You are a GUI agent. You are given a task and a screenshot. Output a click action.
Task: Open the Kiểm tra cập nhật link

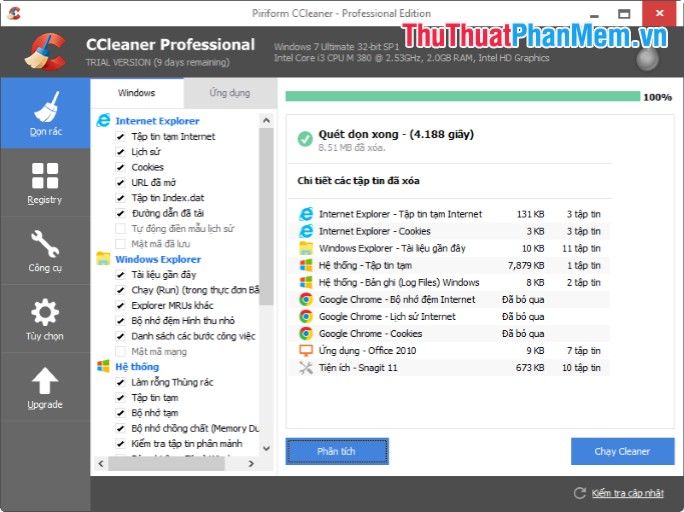click(x=628, y=493)
